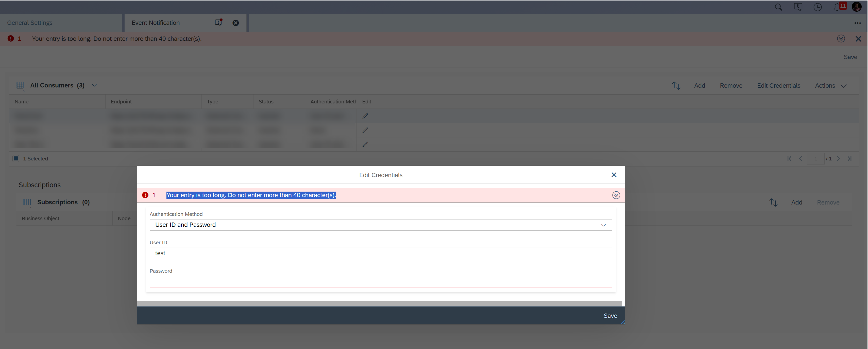Click the All Consumers sort icon
Image resolution: width=868 pixels, height=349 pixels.
click(x=676, y=85)
